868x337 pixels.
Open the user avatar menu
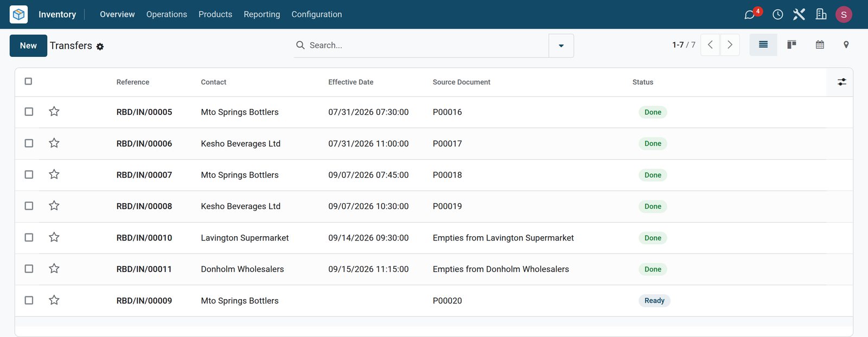[x=844, y=15]
